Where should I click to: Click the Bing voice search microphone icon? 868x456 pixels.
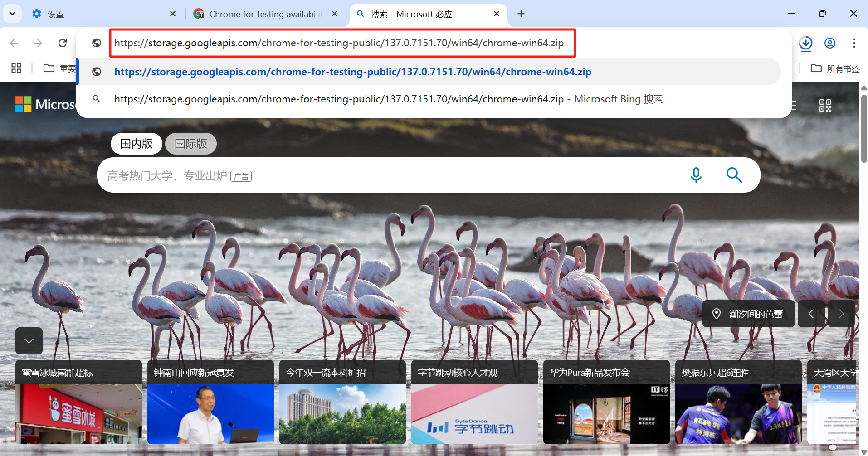(697, 175)
